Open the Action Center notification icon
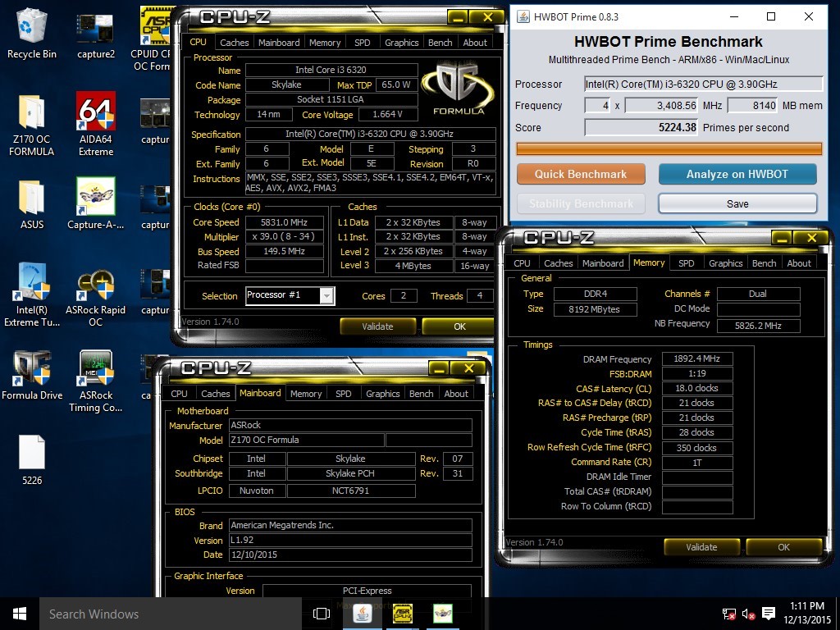The image size is (840, 630). [768, 614]
